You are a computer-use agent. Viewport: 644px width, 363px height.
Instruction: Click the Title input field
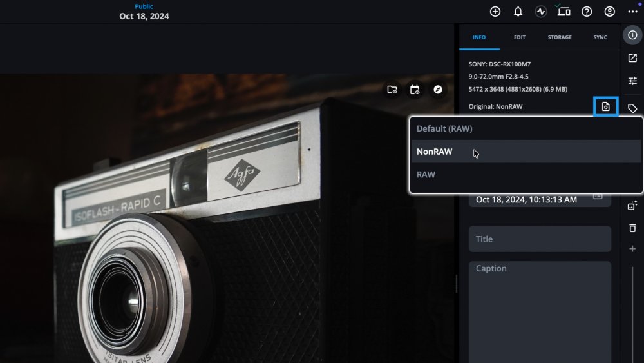pyautogui.click(x=540, y=239)
